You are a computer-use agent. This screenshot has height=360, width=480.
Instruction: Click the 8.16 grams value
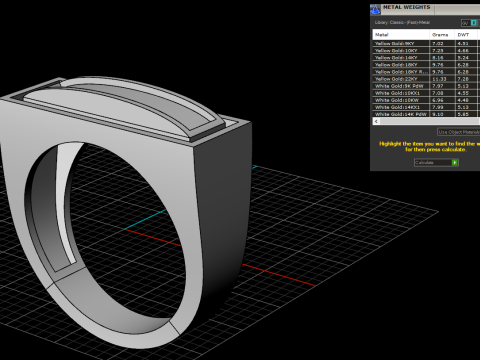pyautogui.click(x=438, y=58)
